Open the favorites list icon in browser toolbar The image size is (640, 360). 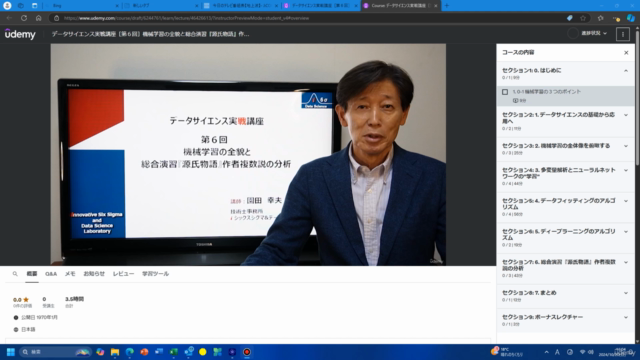(600, 18)
